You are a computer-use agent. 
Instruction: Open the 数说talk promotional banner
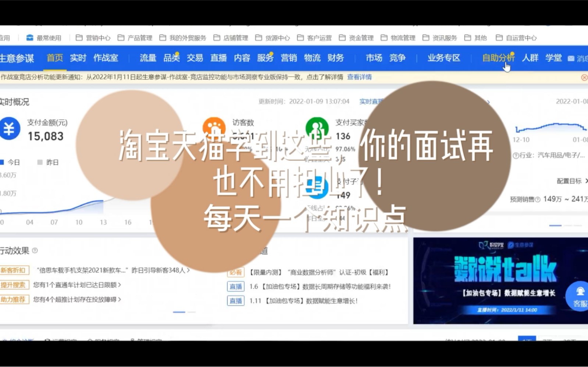click(500, 281)
